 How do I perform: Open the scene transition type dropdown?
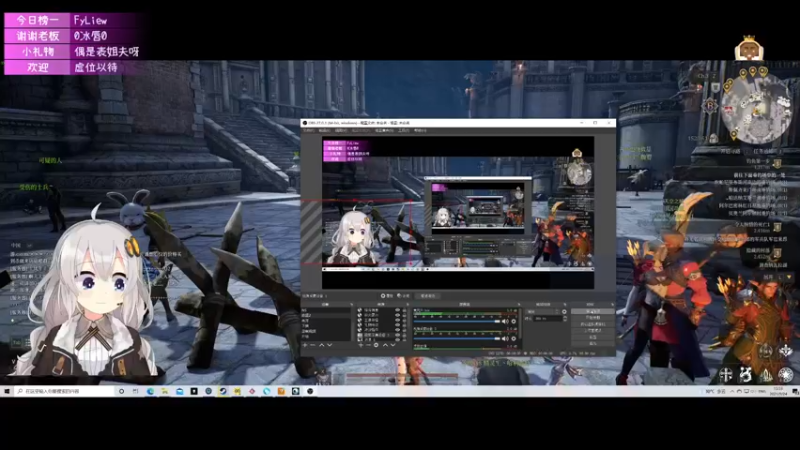[x=543, y=312]
